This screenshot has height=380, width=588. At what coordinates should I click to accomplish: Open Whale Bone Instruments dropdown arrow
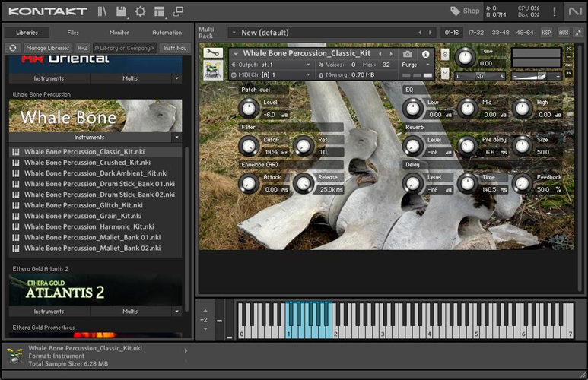pos(176,138)
